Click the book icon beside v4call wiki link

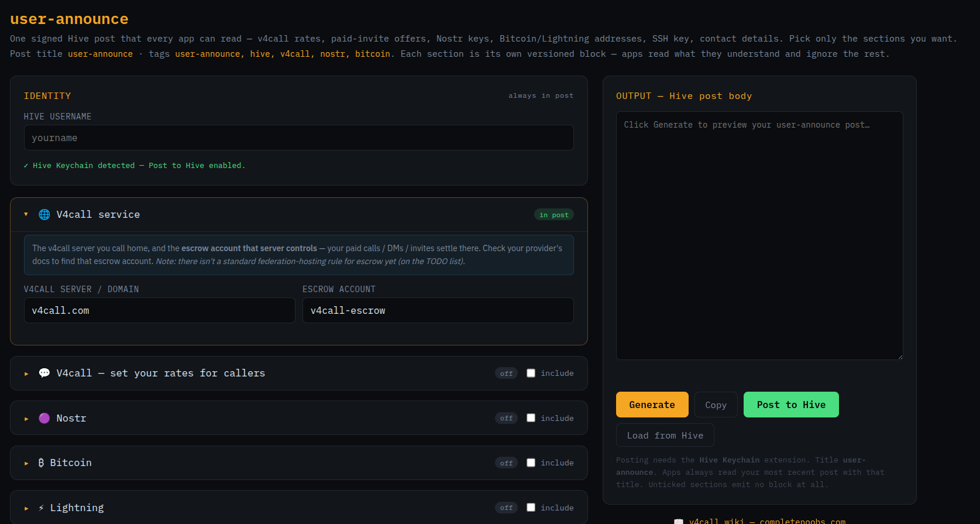tap(679, 521)
